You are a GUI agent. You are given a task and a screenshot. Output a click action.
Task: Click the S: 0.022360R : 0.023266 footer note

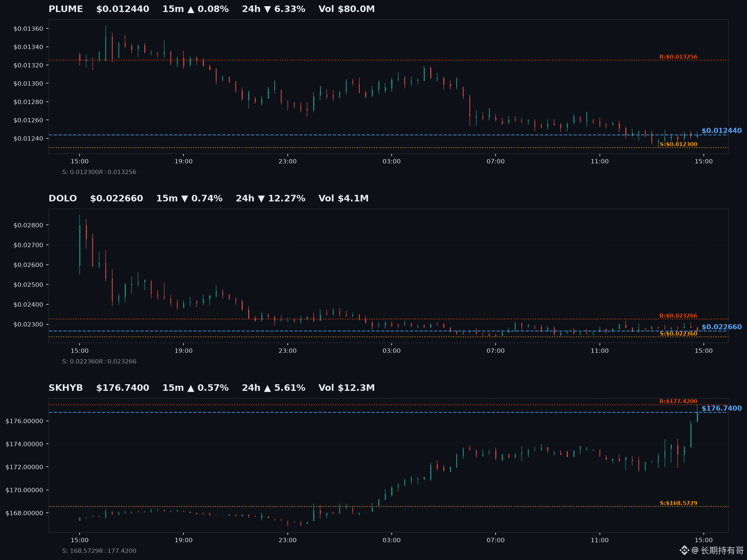pos(99,361)
